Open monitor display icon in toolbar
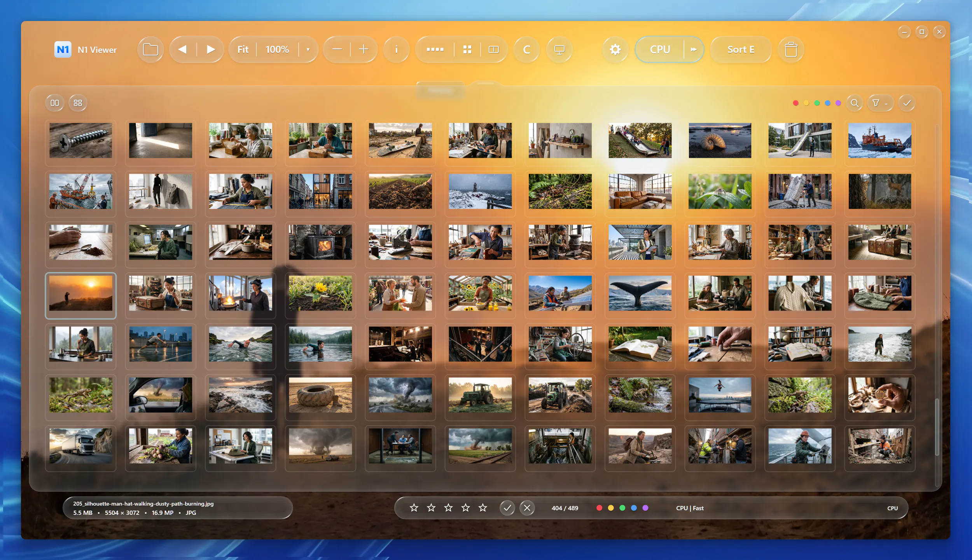The image size is (972, 560). (559, 49)
